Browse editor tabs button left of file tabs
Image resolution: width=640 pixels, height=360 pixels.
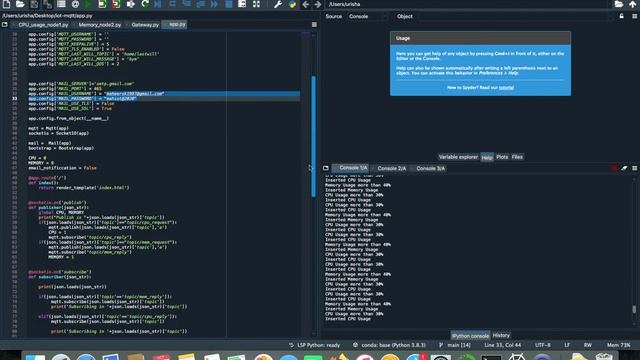point(4,24)
